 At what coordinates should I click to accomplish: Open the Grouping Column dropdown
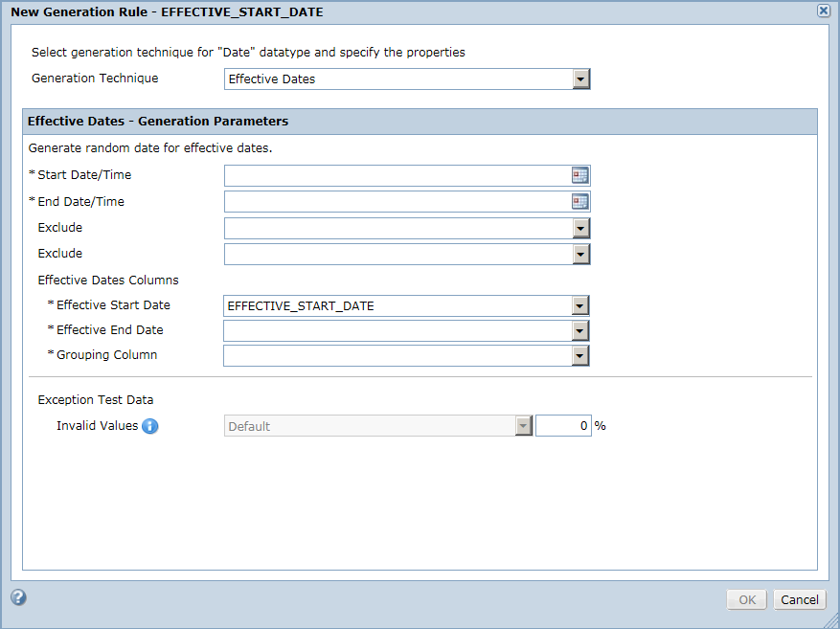579,355
